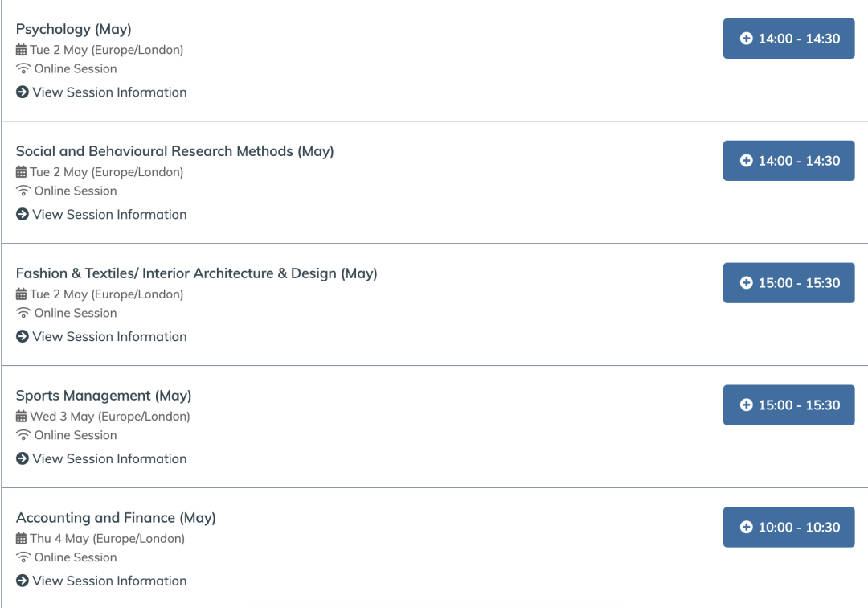
Task: Click the arrow icon for Sports Management session info
Action: click(23, 458)
